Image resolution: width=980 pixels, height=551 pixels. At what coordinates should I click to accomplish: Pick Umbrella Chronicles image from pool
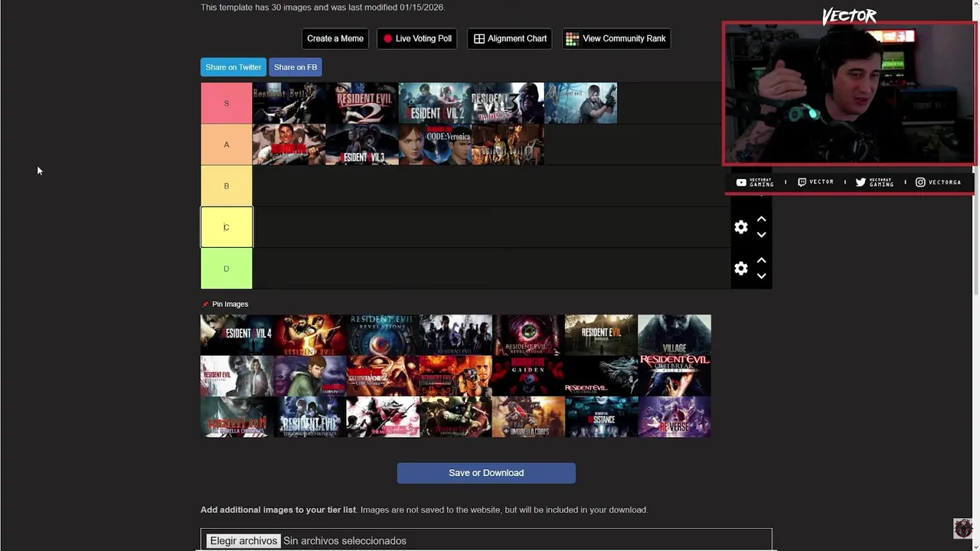click(x=237, y=417)
